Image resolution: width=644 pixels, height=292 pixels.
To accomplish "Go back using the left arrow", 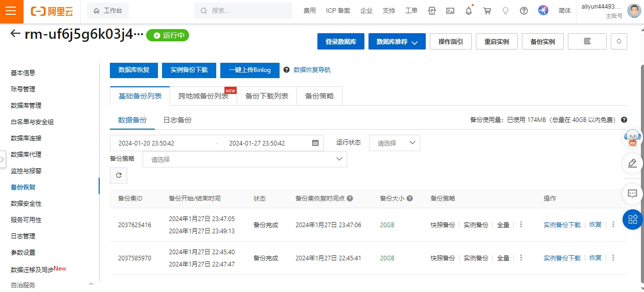I will pos(15,34).
